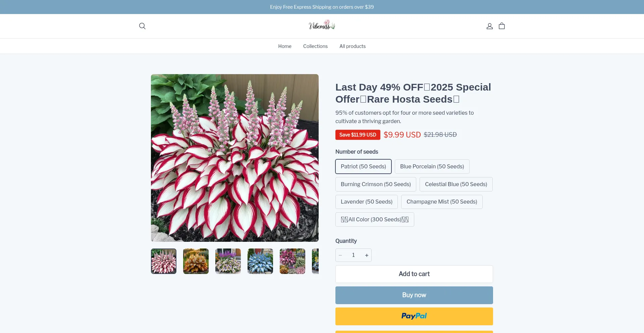The image size is (644, 333).
Task: Select Burning Crimson (50 Seeds) variant
Action: click(376, 184)
